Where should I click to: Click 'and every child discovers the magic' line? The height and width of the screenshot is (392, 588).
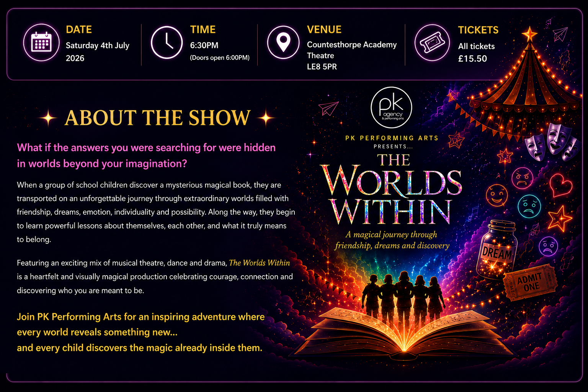coord(140,348)
